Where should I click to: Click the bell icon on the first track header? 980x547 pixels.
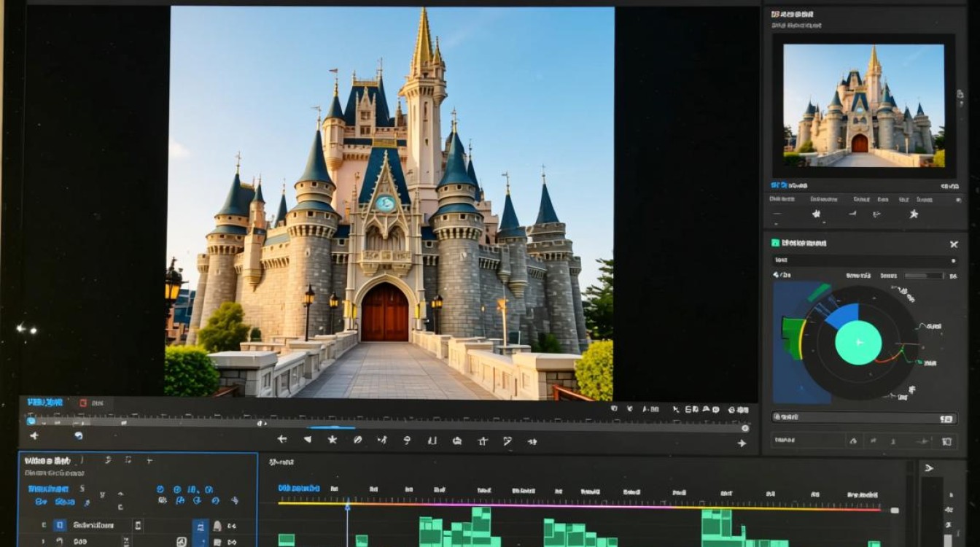coord(217,526)
